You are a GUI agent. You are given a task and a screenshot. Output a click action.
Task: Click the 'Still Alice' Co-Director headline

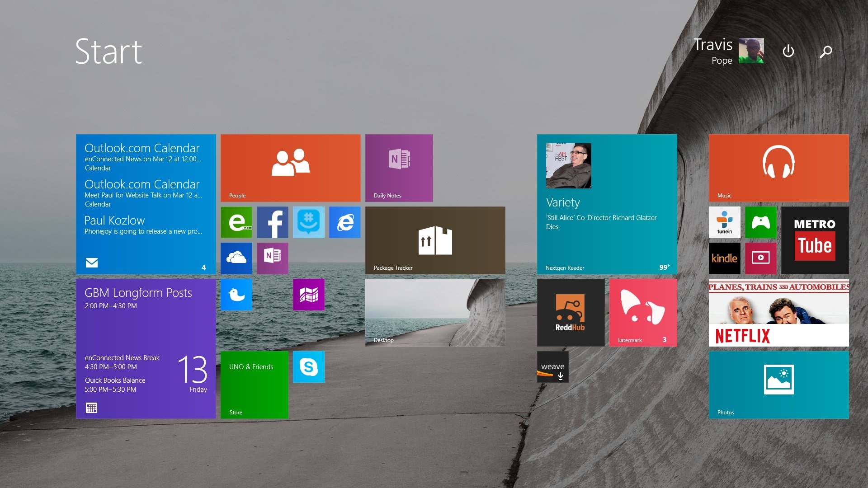(x=601, y=222)
